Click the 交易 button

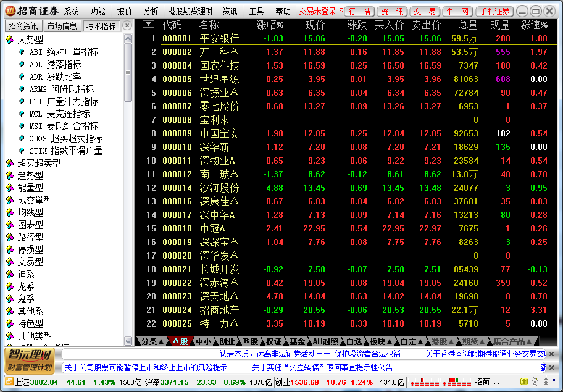(425, 12)
